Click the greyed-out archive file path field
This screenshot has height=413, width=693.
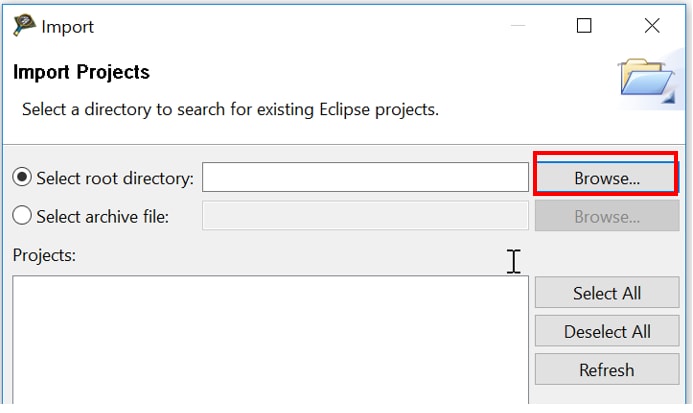click(x=365, y=216)
